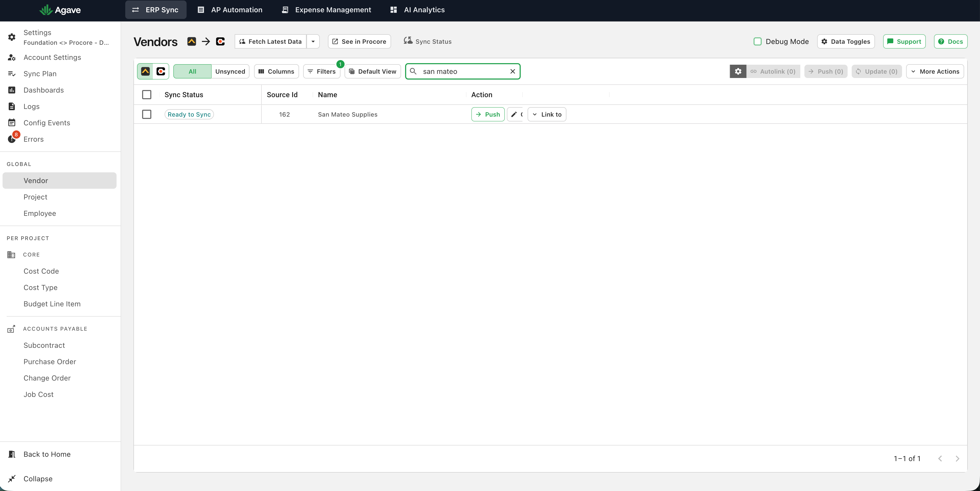Switch to AP Automation tab
This screenshot has width=980, height=491.
point(230,10)
